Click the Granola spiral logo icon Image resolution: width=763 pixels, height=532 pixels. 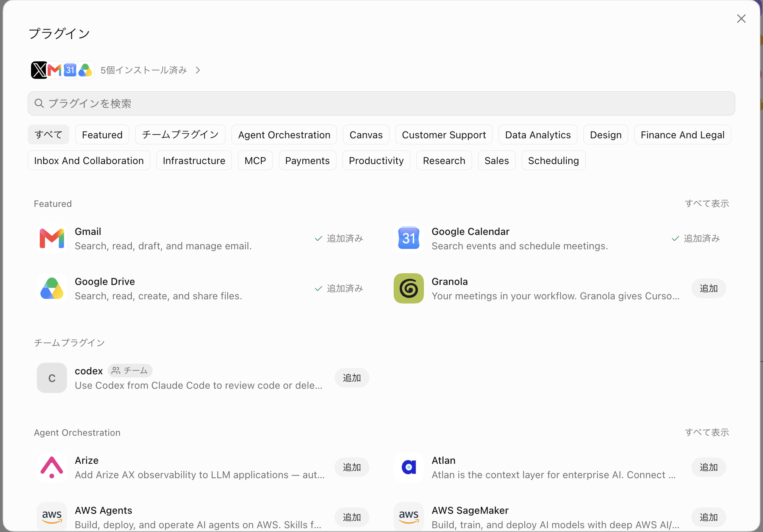click(409, 288)
